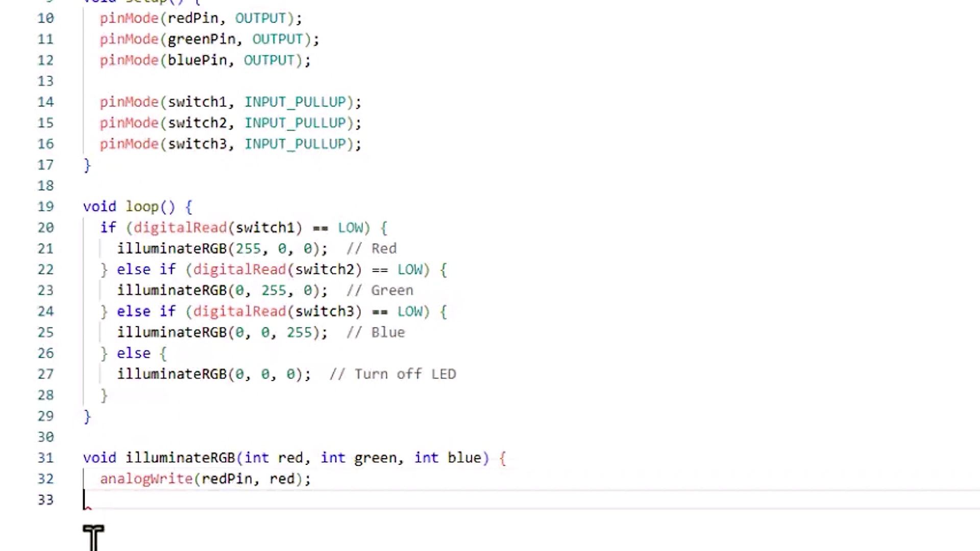
Task: Click bluePin on line 12
Action: pyautogui.click(x=197, y=60)
